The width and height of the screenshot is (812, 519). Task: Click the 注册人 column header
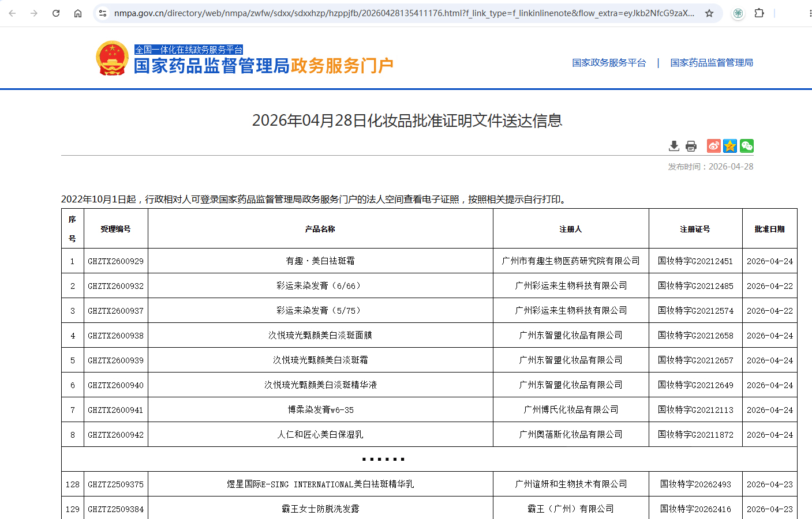coord(571,229)
